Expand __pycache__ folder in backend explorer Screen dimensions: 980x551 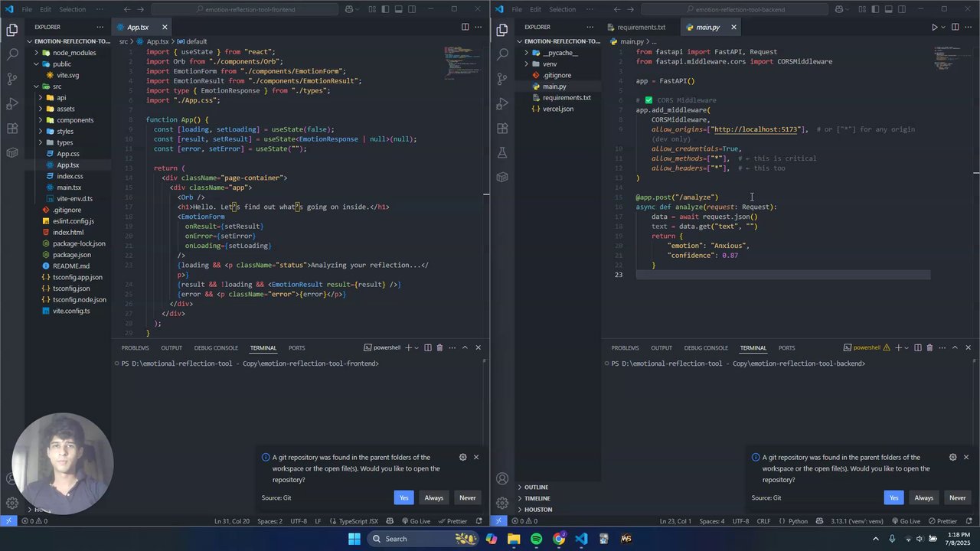pyautogui.click(x=527, y=53)
